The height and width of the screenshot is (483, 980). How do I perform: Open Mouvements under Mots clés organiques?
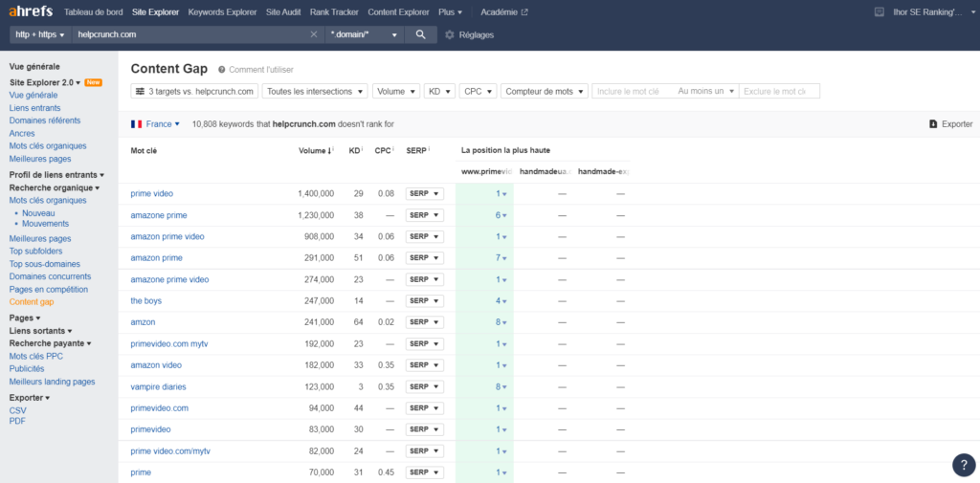pyautogui.click(x=46, y=224)
